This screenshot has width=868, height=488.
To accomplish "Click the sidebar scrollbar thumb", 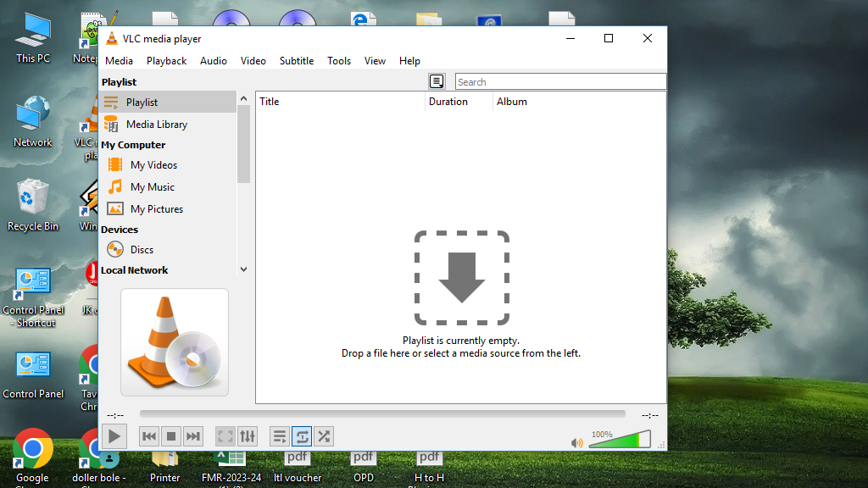I will point(243,144).
